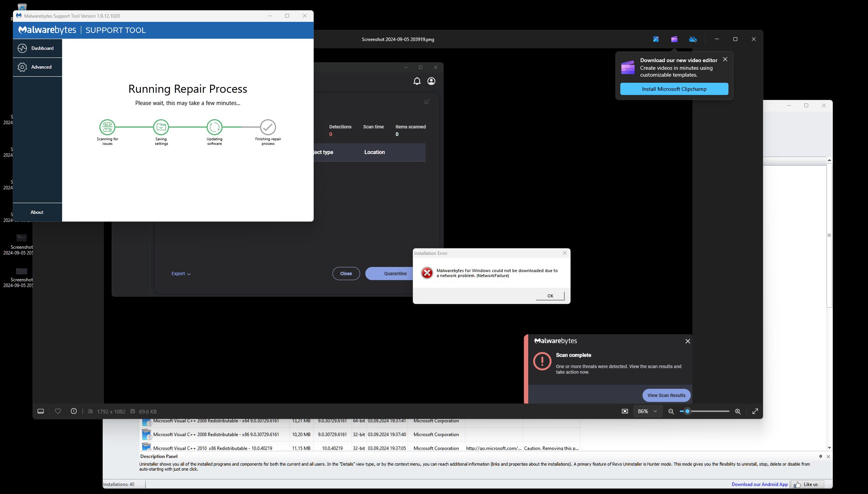Click the Clipchamp video editor icon in Photos

674,39
